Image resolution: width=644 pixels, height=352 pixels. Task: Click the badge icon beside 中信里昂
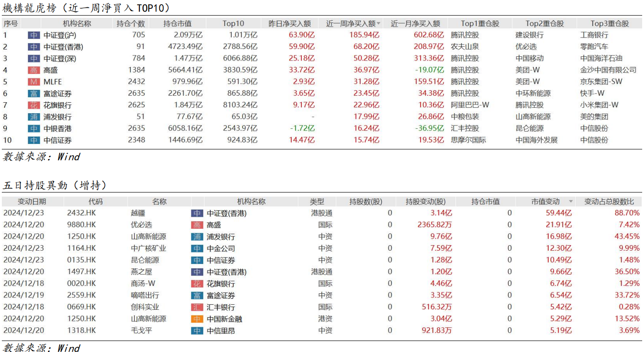pyautogui.click(x=197, y=330)
